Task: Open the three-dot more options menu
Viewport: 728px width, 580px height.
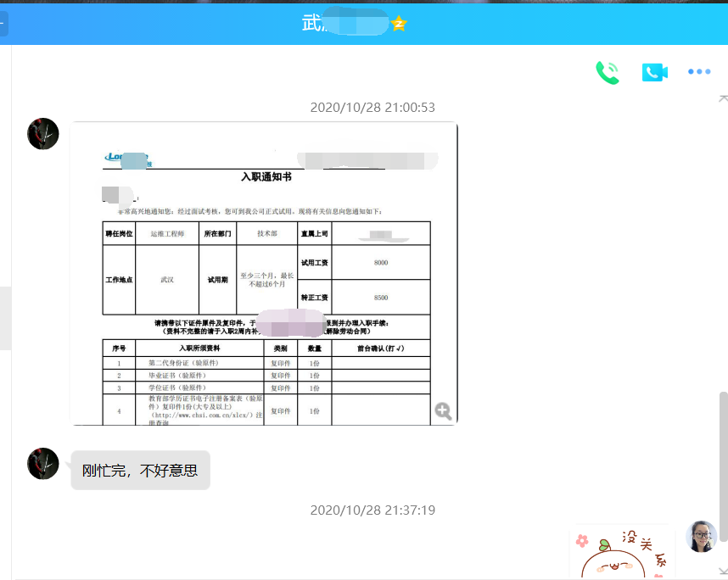Action: (x=699, y=73)
